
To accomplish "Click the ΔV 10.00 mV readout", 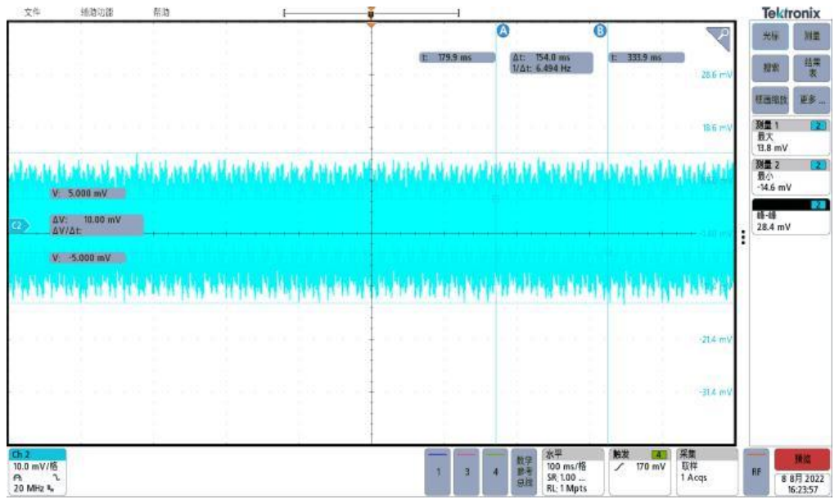I will [x=97, y=225].
